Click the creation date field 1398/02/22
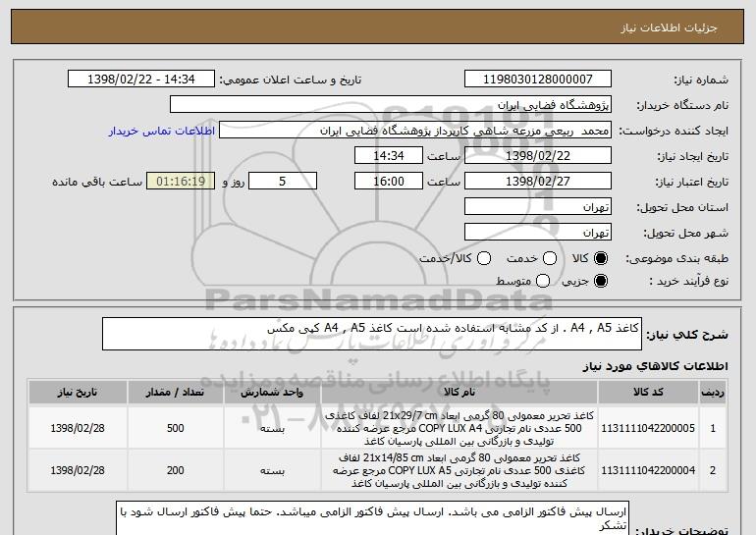This screenshot has height=535, width=756. click(x=538, y=156)
